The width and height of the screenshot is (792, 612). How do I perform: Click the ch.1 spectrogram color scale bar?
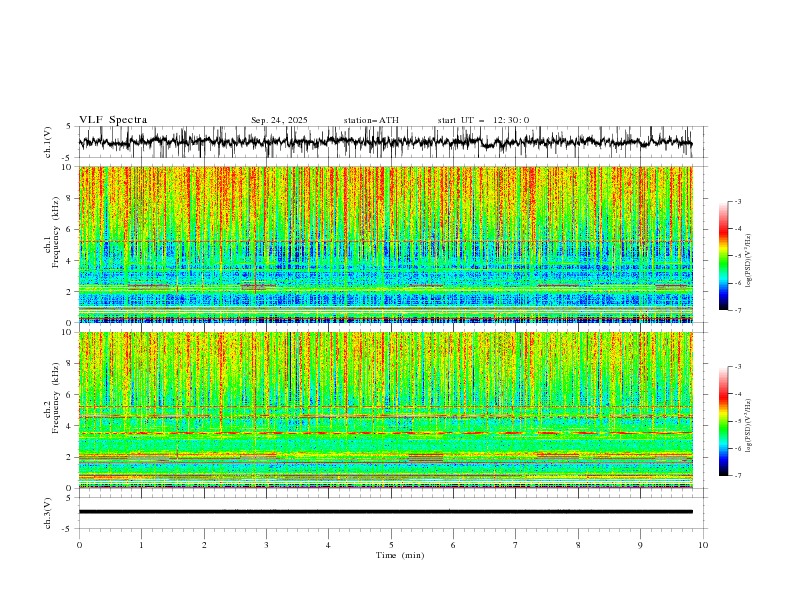point(723,256)
